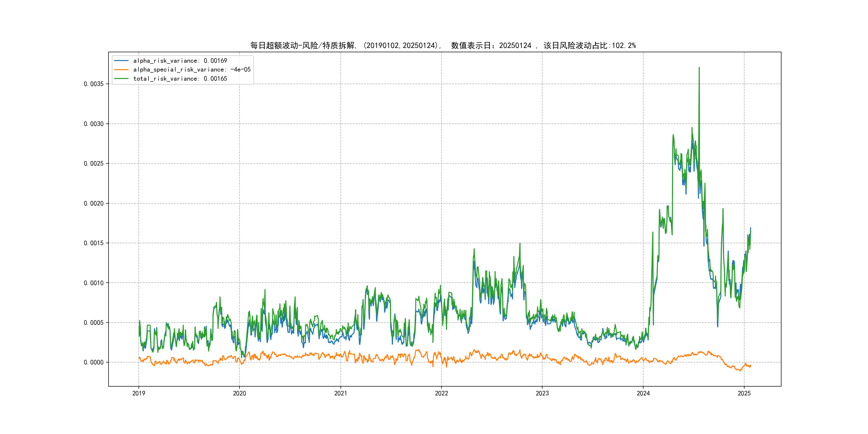This screenshot has width=868, height=434.
Task: Select the alpha_special_risk_variance: -4e-05 legend label
Action: (192, 70)
